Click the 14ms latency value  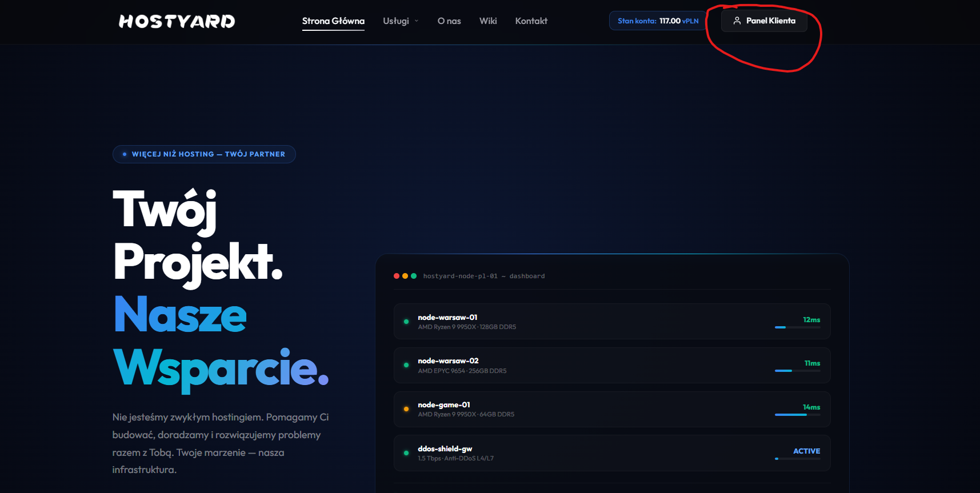click(811, 407)
